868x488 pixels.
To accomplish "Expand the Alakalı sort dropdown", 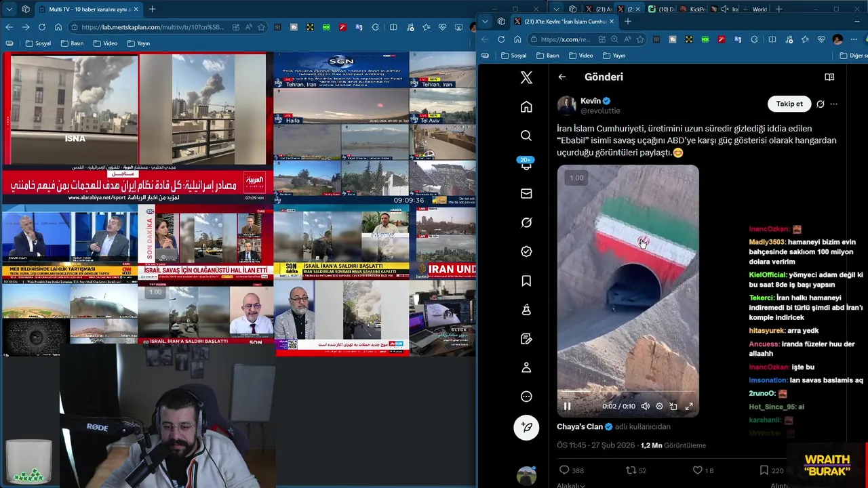I will [x=571, y=485].
